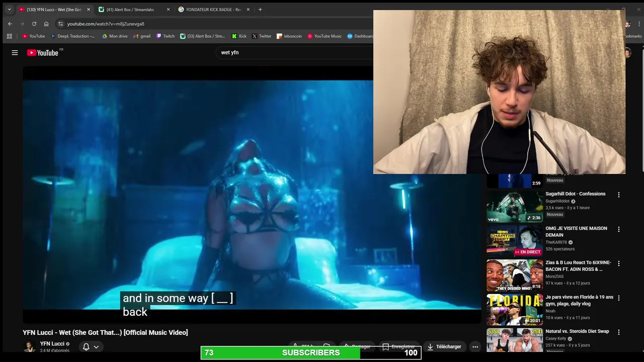This screenshot has height=362, width=644.
Task: Click the video title YFN Lucci - Wet
Action: pyautogui.click(x=105, y=332)
